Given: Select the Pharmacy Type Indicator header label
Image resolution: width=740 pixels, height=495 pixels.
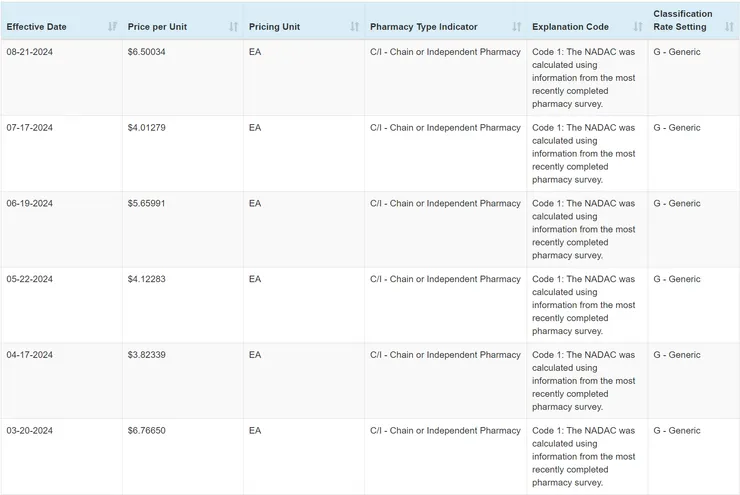Looking at the screenshot, I should click(x=423, y=27).
